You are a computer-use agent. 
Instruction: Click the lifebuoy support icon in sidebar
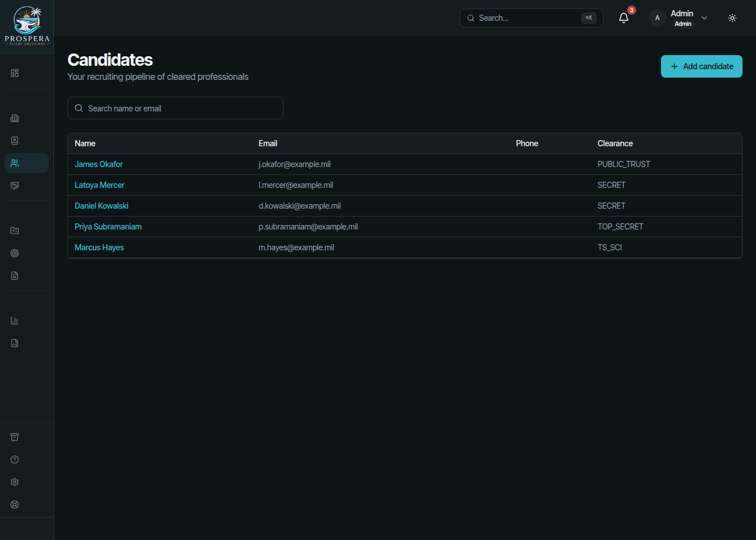click(x=15, y=505)
